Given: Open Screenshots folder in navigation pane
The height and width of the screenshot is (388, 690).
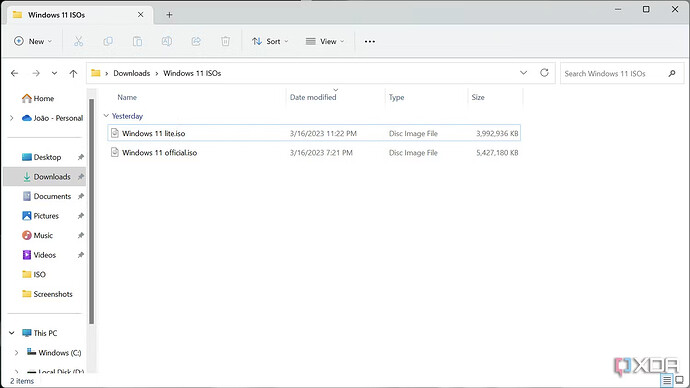Looking at the screenshot, I should click(47, 294).
